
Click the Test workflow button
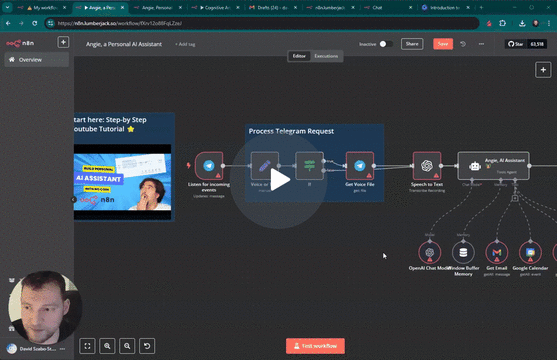click(315, 346)
